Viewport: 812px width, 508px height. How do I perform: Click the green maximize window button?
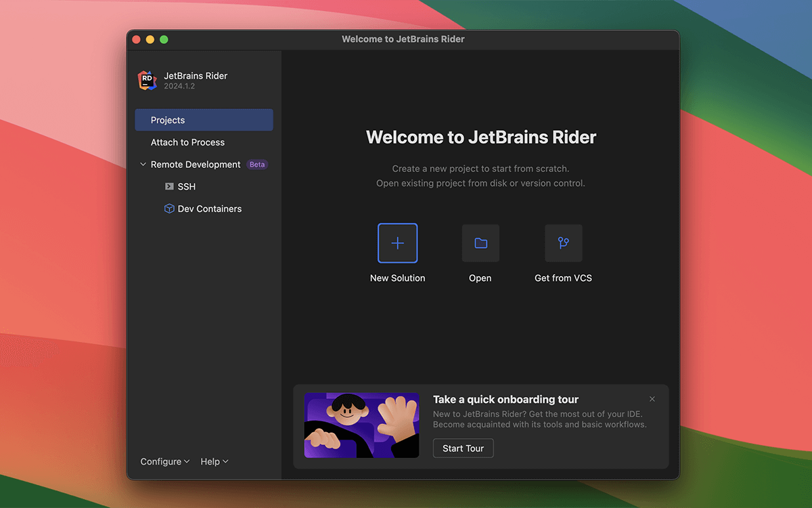(x=164, y=39)
